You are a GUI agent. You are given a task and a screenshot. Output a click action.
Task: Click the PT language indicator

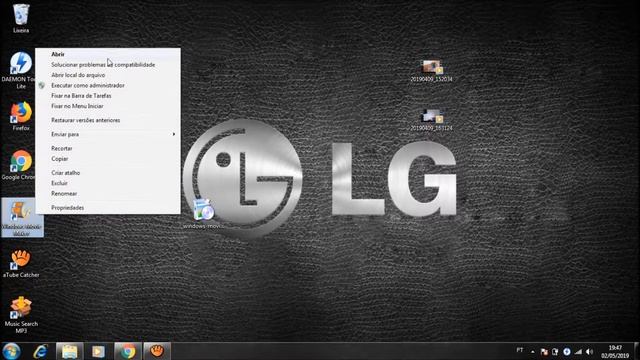[x=520, y=350]
